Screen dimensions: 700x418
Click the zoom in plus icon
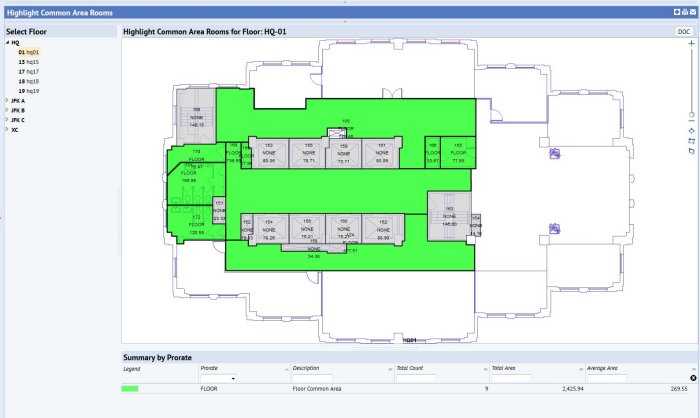691,44
